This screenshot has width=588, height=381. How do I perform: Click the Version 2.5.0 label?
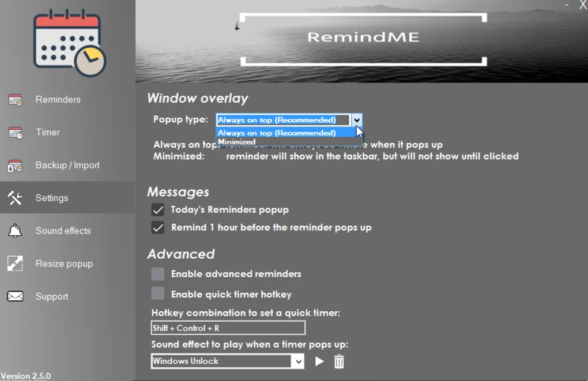(27, 376)
